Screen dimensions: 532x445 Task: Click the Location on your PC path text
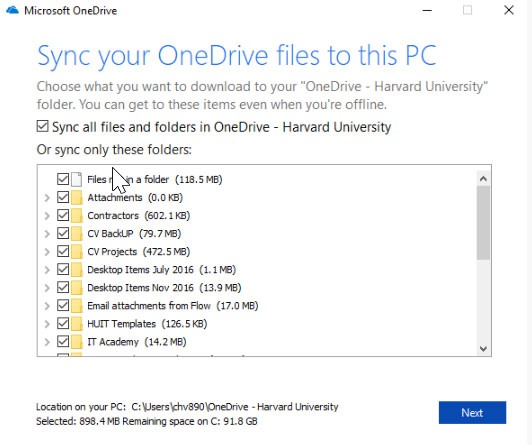point(187,407)
